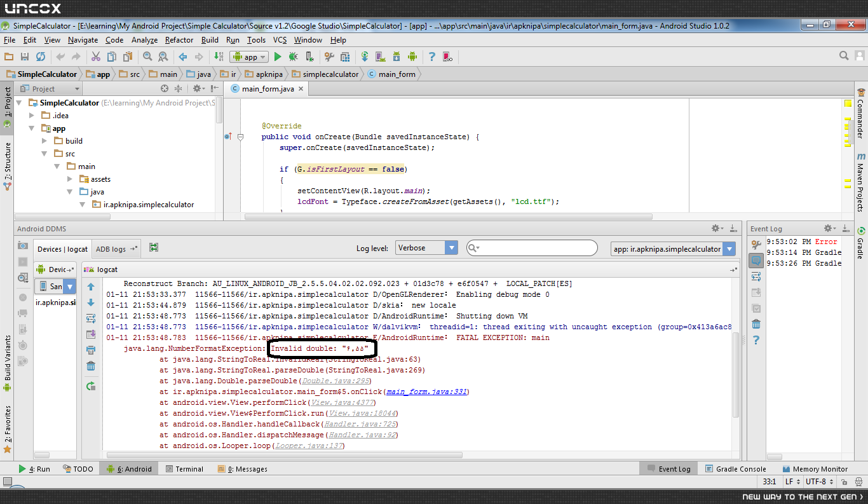Toggle soft wraps in the logcat panel
Viewport: 868px width, 504px height.
click(91, 318)
